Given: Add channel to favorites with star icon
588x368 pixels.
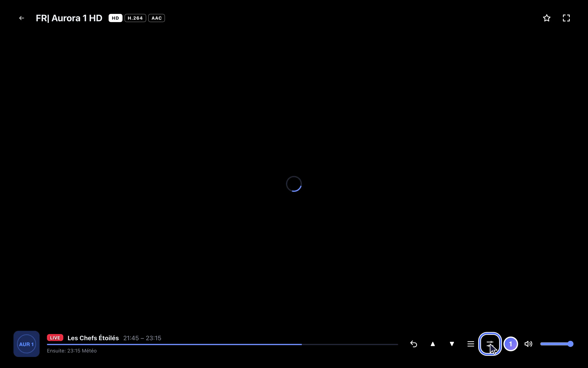Looking at the screenshot, I should 547,18.
